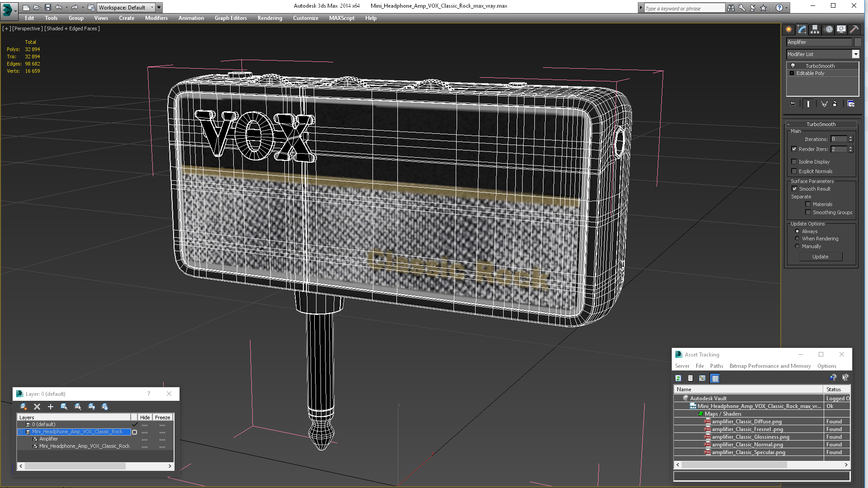
Task: Click Freeze/Unfreeze All Layers icon
Action: click(105, 407)
